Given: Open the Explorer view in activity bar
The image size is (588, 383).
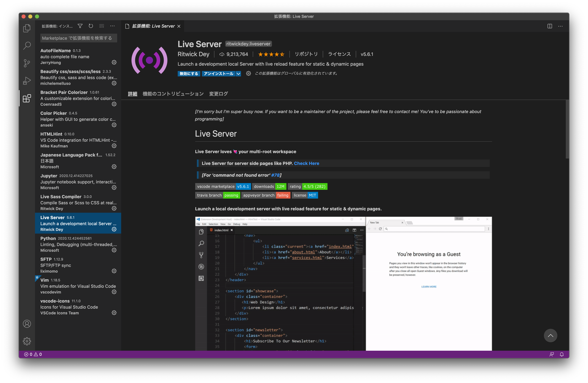Looking at the screenshot, I should tap(27, 28).
